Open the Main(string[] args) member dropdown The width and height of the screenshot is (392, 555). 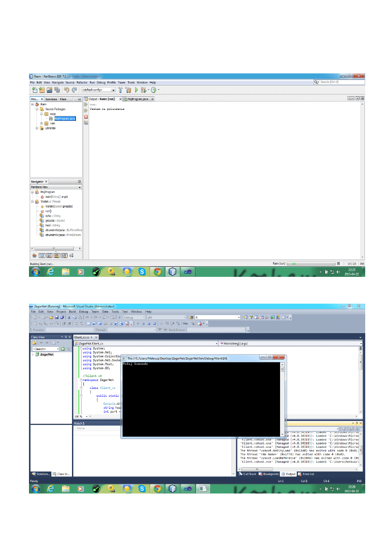pos(290,343)
